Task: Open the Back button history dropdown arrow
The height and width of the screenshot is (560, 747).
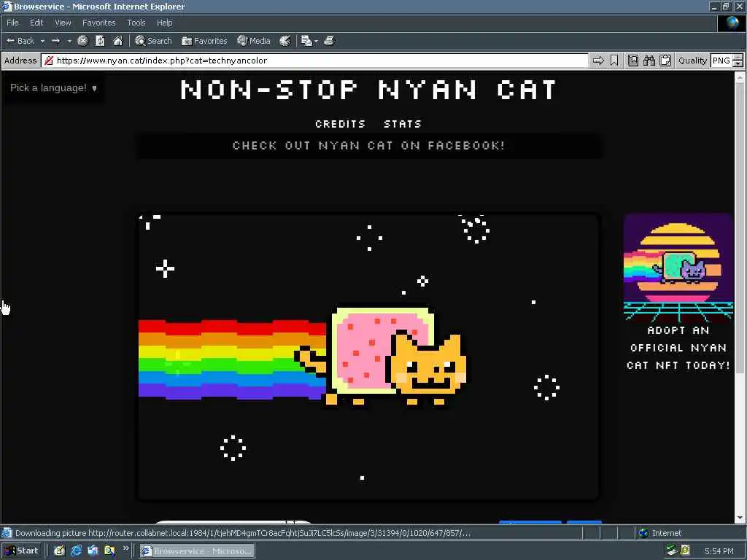Action: click(x=42, y=41)
